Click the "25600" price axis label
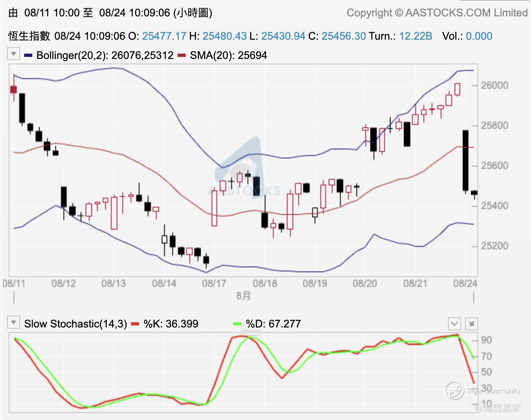Screen dimensions: 531x420 [495, 166]
